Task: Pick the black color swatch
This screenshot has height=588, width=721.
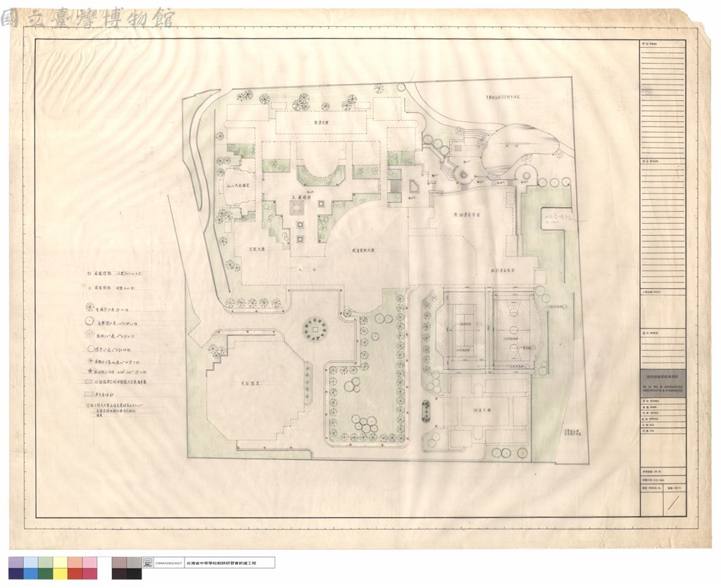Action: point(134,574)
